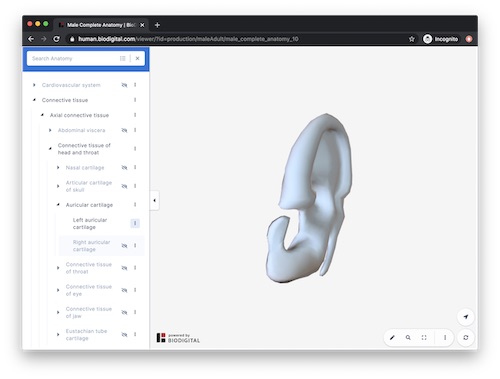
Task: Select the draw pencil tool
Action: point(392,338)
